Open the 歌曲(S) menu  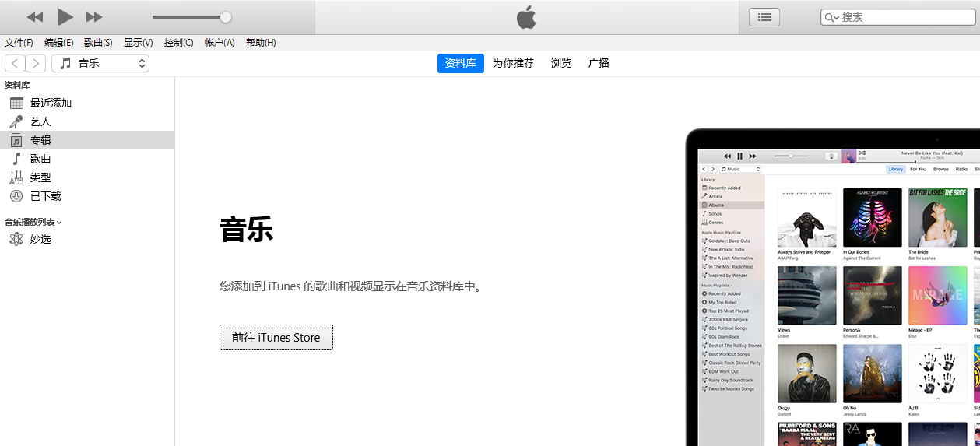pos(98,43)
